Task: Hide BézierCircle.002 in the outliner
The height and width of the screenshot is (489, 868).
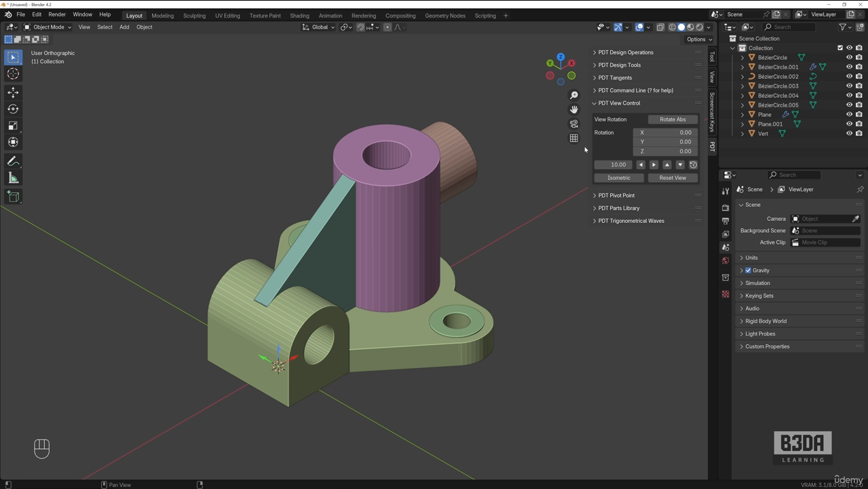Action: [849, 76]
